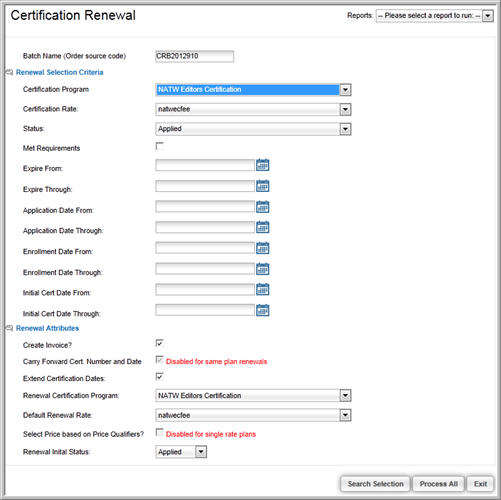Click the Search Selection button
501x500 pixels.
coord(375,484)
